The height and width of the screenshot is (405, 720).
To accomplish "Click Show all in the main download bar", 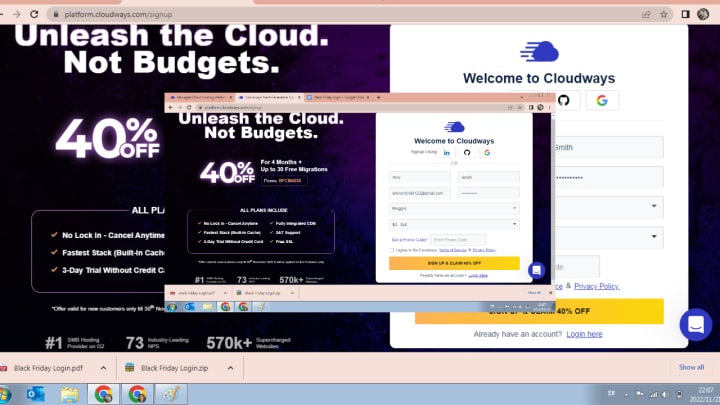I will [x=691, y=367].
